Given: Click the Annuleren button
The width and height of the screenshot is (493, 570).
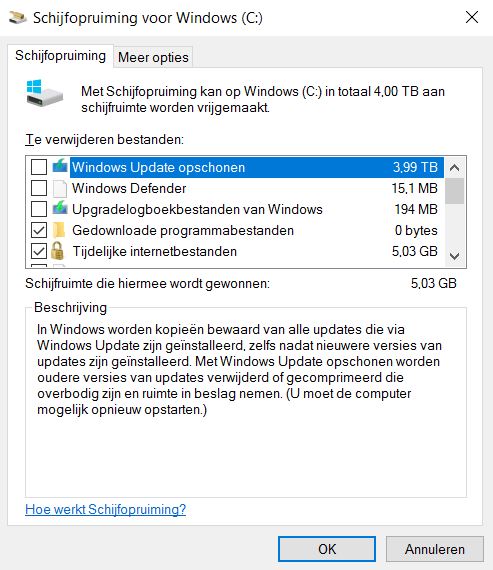Looking at the screenshot, I should click(x=435, y=549).
